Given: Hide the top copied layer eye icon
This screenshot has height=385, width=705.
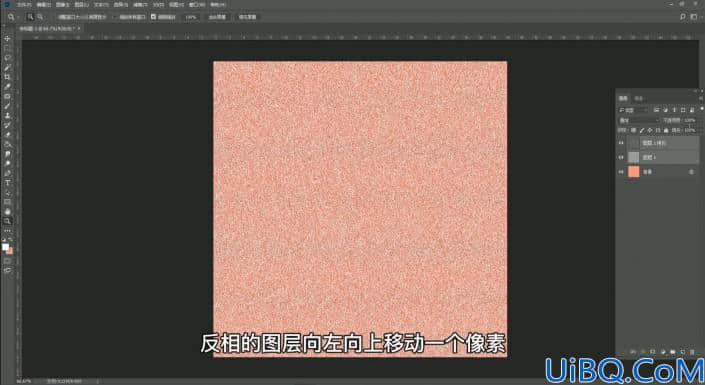Looking at the screenshot, I should click(621, 143).
